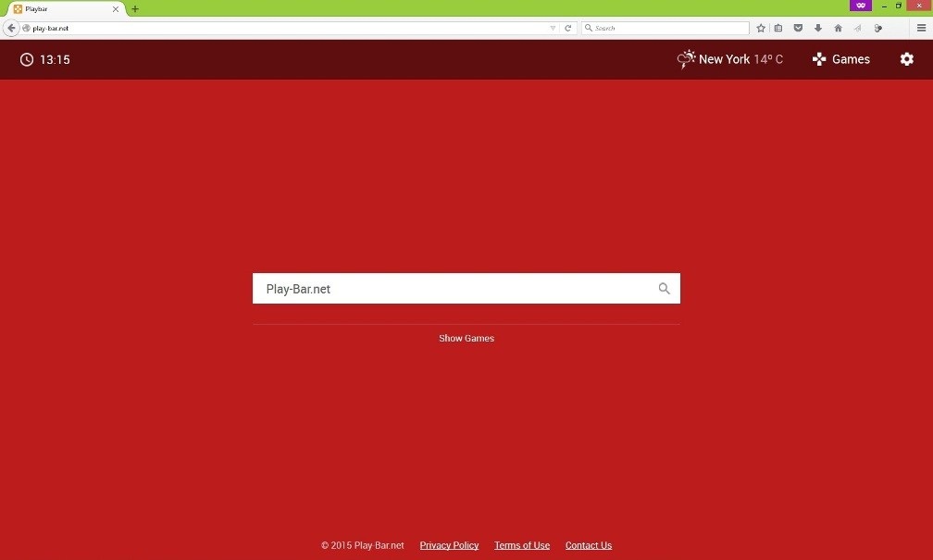The image size is (933, 560).
Task: Click the Games menu in header
Action: (840, 59)
